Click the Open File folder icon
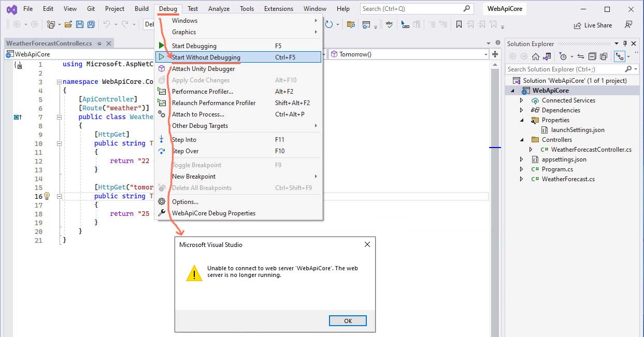 tap(68, 24)
